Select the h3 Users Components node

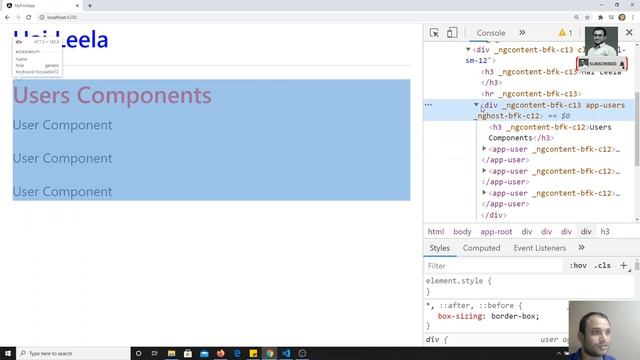(x=550, y=133)
